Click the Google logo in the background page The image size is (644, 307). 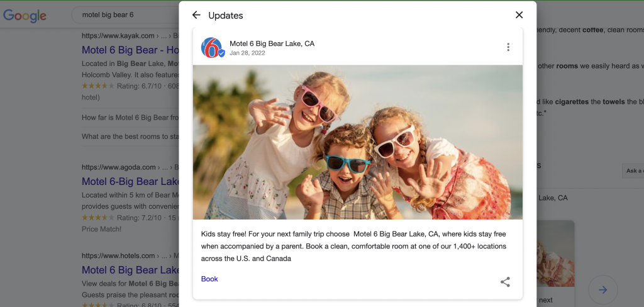click(25, 16)
